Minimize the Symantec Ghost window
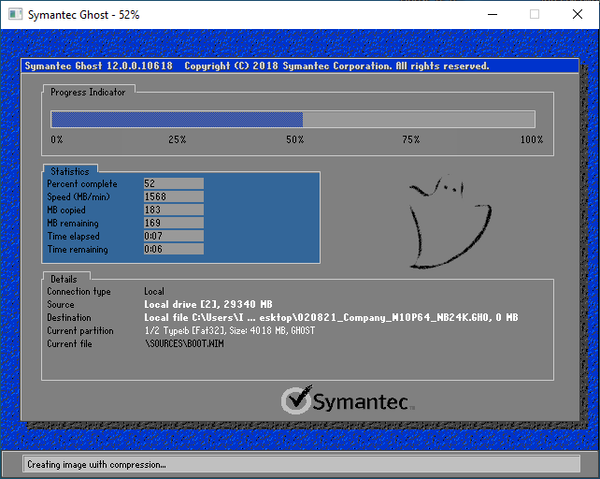 pyautogui.click(x=492, y=15)
